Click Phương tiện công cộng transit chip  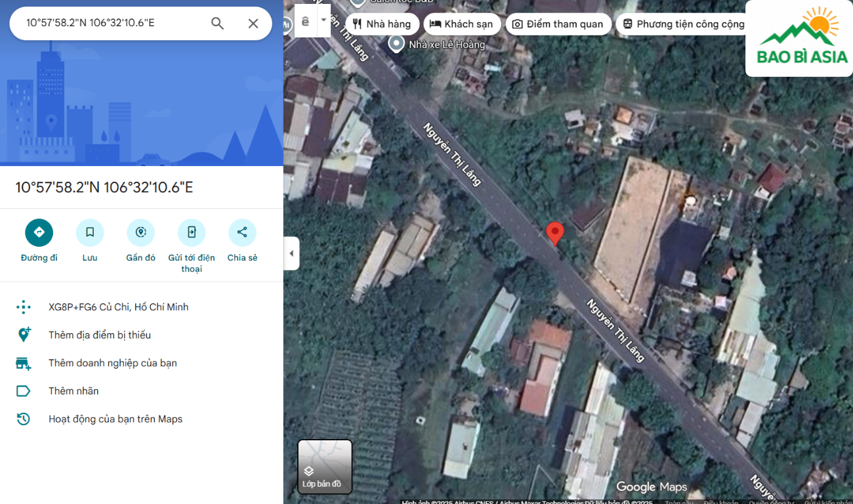(684, 24)
